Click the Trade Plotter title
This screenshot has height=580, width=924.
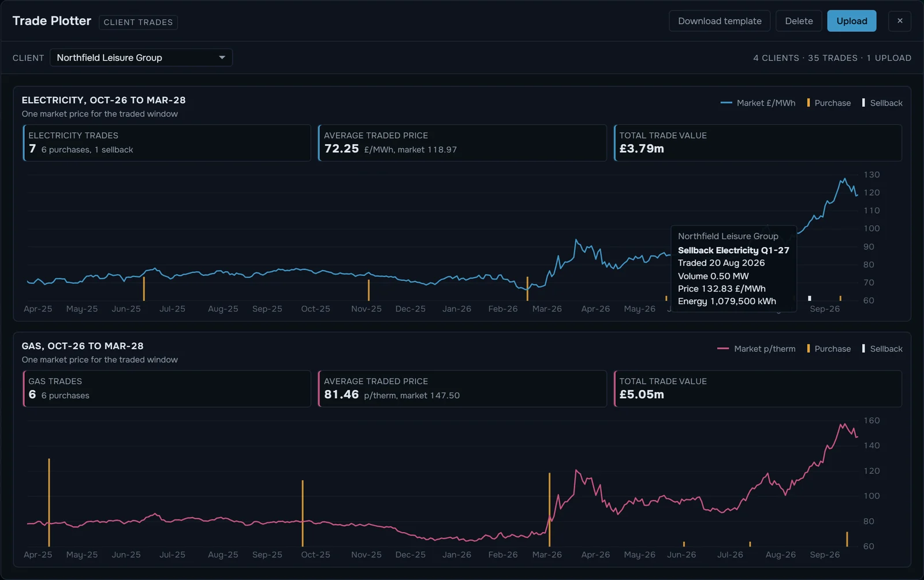click(x=52, y=21)
